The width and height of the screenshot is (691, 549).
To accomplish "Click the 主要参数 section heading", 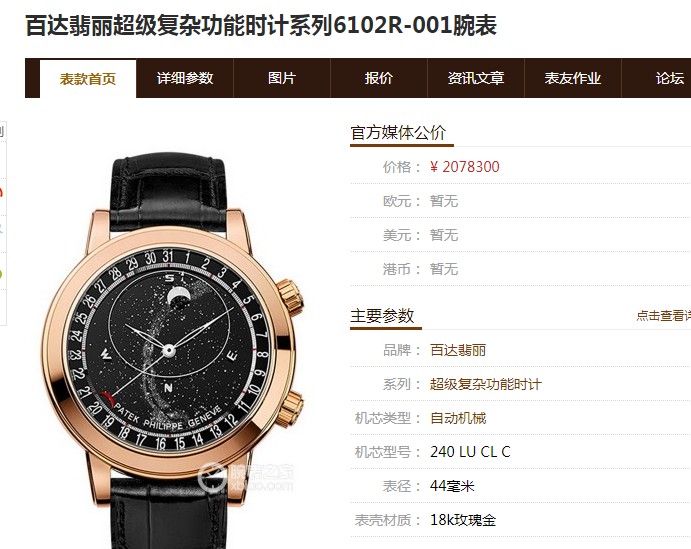I will click(x=382, y=316).
